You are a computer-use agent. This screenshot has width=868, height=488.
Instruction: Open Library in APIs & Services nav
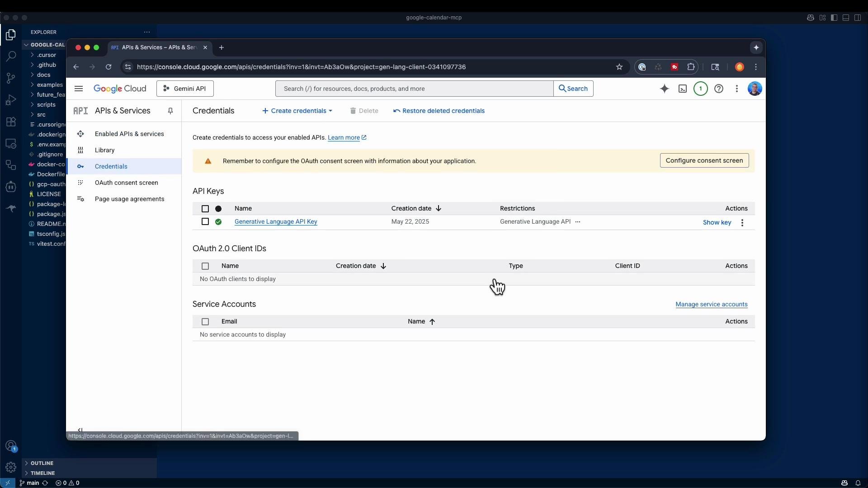124,150
